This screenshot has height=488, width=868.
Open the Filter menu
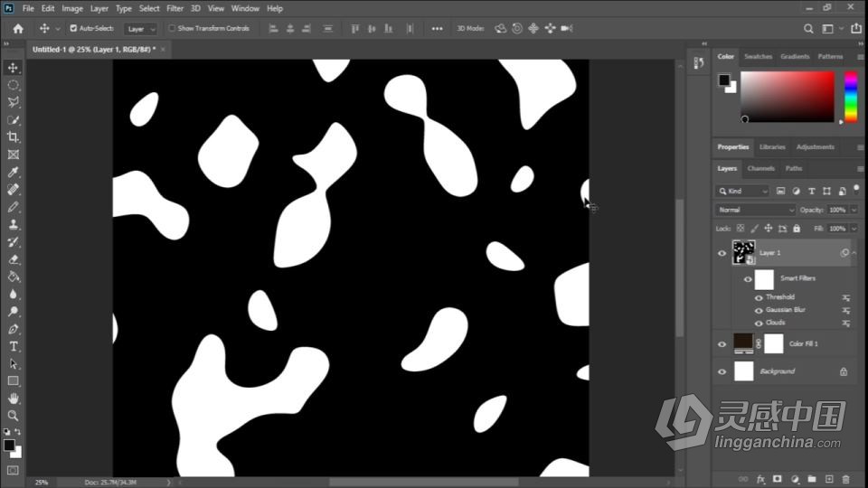(x=175, y=8)
